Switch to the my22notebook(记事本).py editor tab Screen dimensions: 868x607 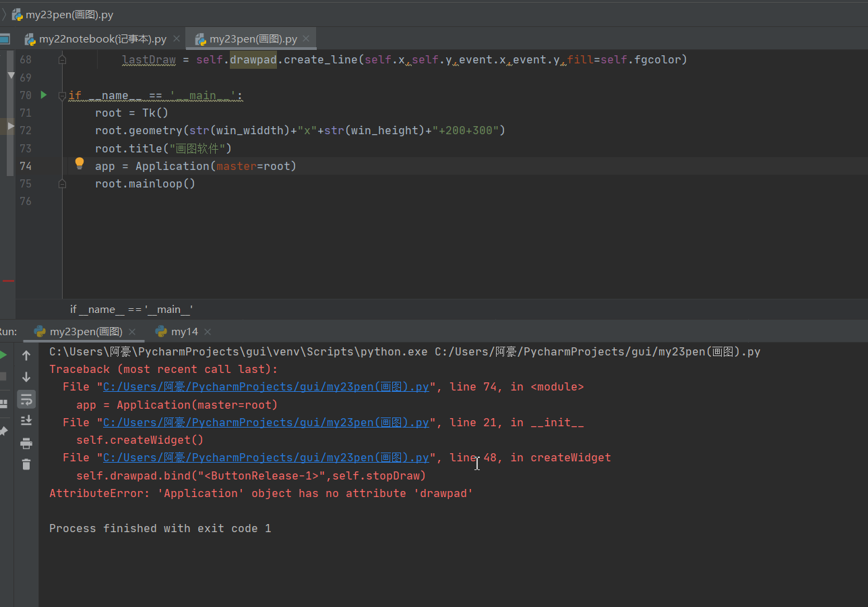pos(101,39)
